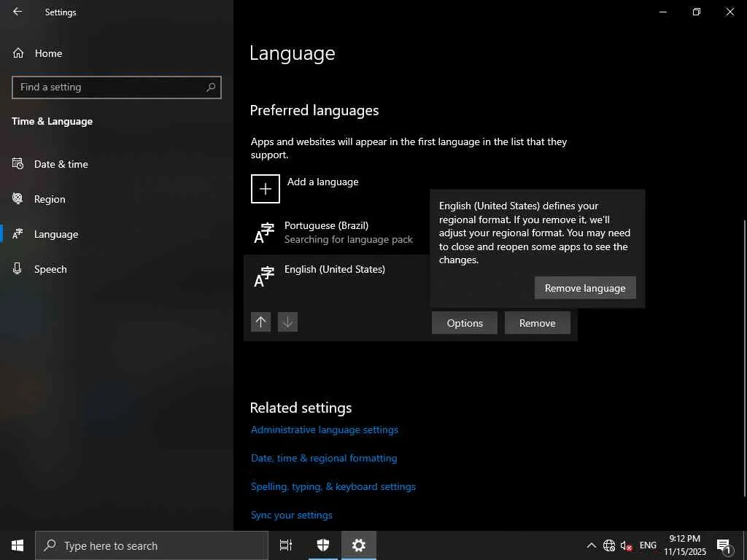Click the Portuguese (Brazil) language icon
The height and width of the screenshot is (560, 747).
click(264, 233)
